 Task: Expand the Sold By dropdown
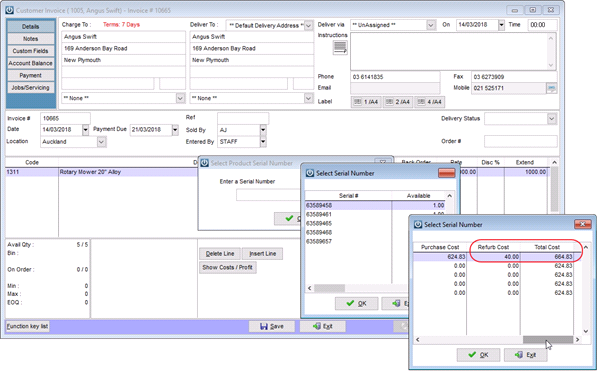click(263, 130)
